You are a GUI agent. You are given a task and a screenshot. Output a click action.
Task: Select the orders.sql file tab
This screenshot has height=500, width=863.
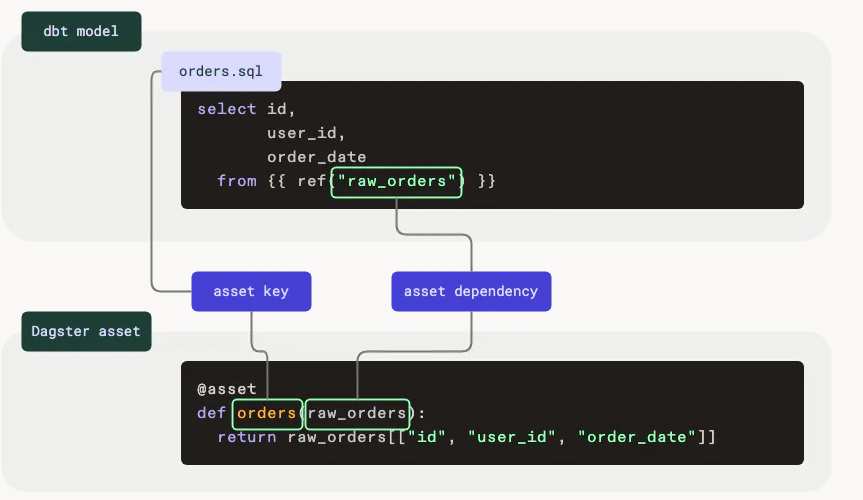point(221,72)
